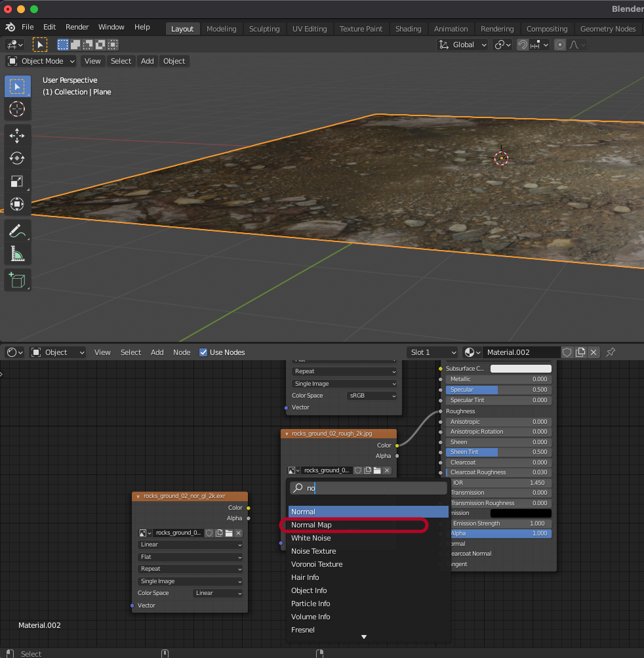Select the Cursor tool in the toolbar
The height and width of the screenshot is (658, 644).
pyautogui.click(x=17, y=109)
